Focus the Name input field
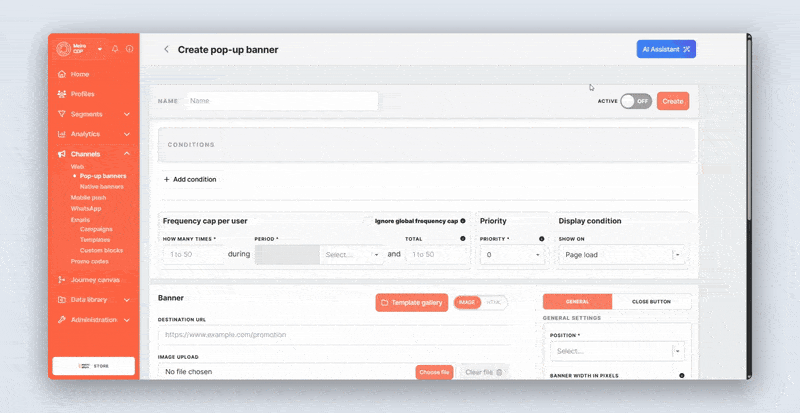Screen dimensions: 800x413 pos(282,101)
